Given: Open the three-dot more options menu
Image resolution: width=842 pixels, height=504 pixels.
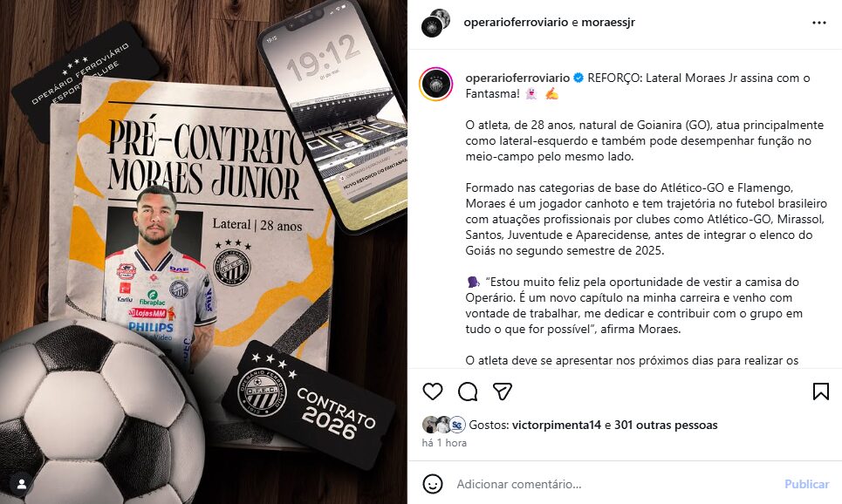Looking at the screenshot, I should (x=819, y=23).
